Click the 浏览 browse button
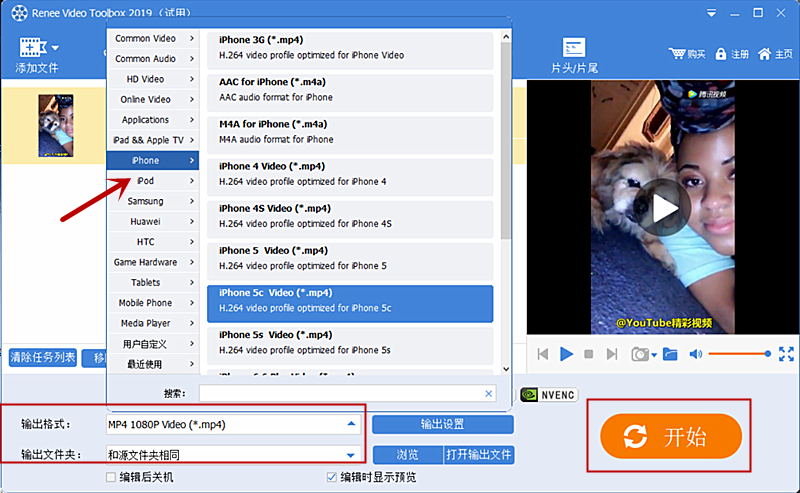This screenshot has width=800, height=493. tap(408, 455)
